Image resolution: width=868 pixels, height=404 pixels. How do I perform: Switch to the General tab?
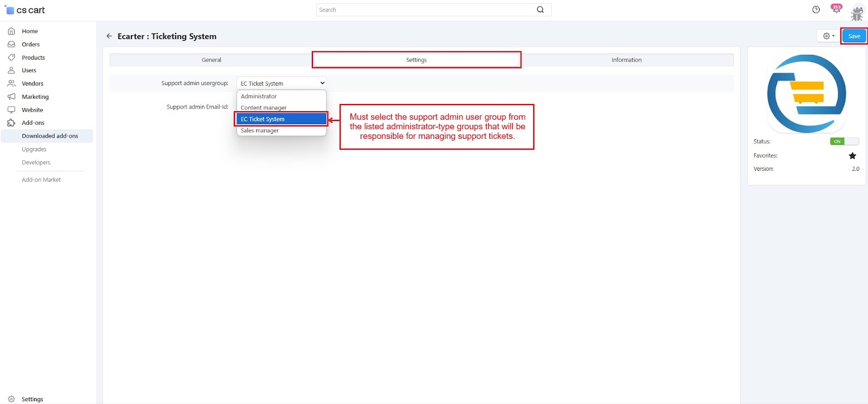tap(212, 60)
